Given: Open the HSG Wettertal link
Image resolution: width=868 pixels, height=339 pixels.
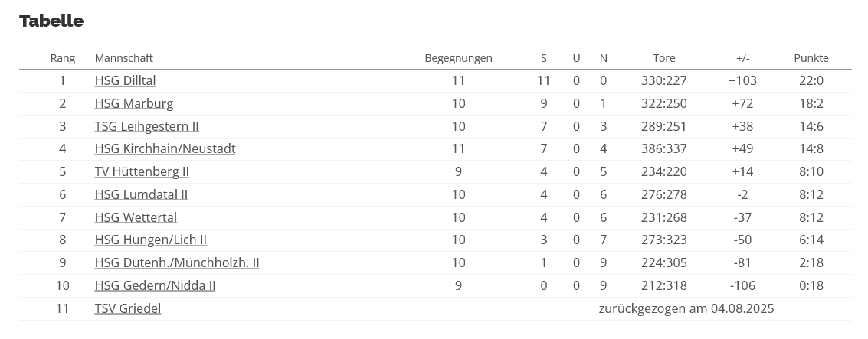Looking at the screenshot, I should pyautogui.click(x=136, y=217).
